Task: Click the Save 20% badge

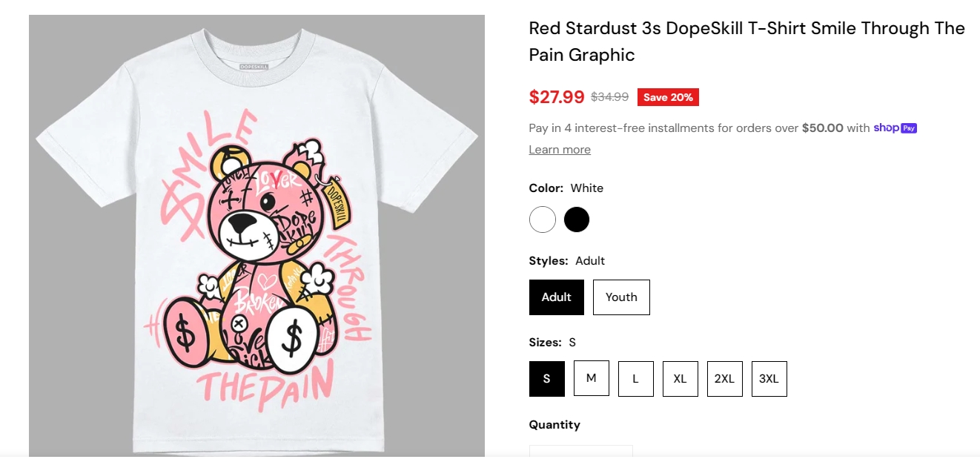Action: point(668,97)
